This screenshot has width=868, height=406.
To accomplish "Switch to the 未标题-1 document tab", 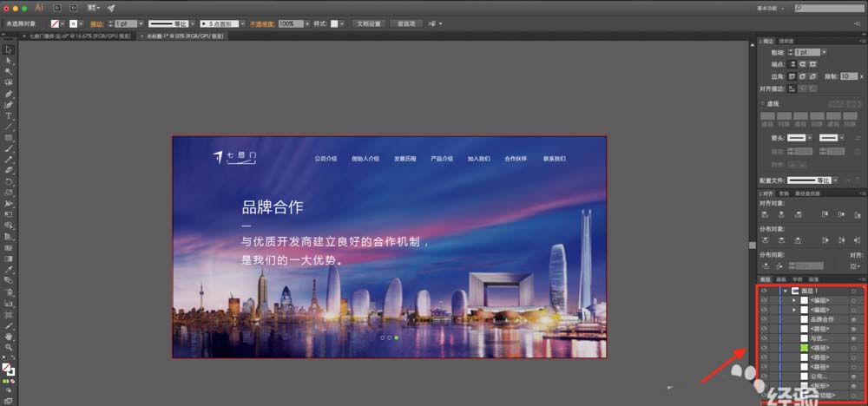I will [178, 36].
